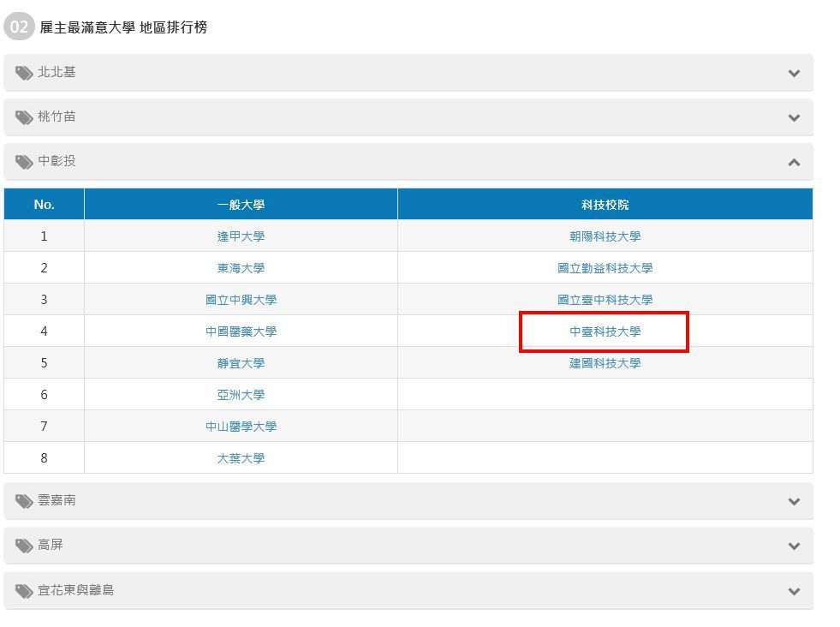Open the 朝陽科技大學 link
The height and width of the screenshot is (627, 840).
[x=605, y=236]
